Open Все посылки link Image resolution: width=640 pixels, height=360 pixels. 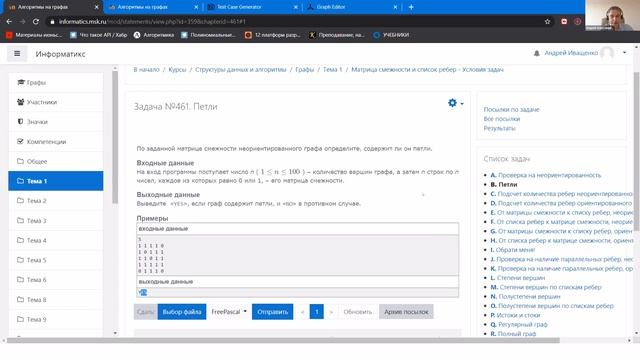click(502, 119)
